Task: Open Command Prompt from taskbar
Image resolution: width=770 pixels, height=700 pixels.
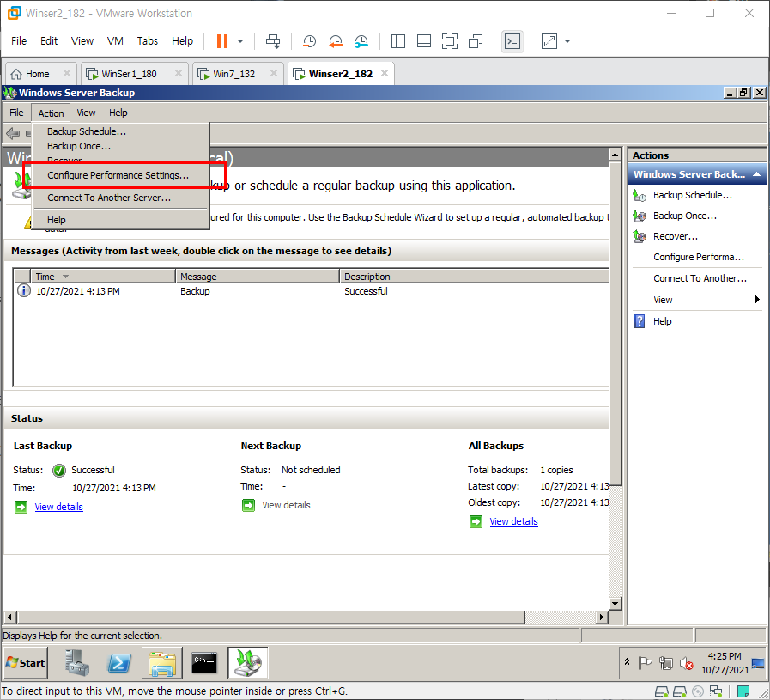Action: [204, 663]
